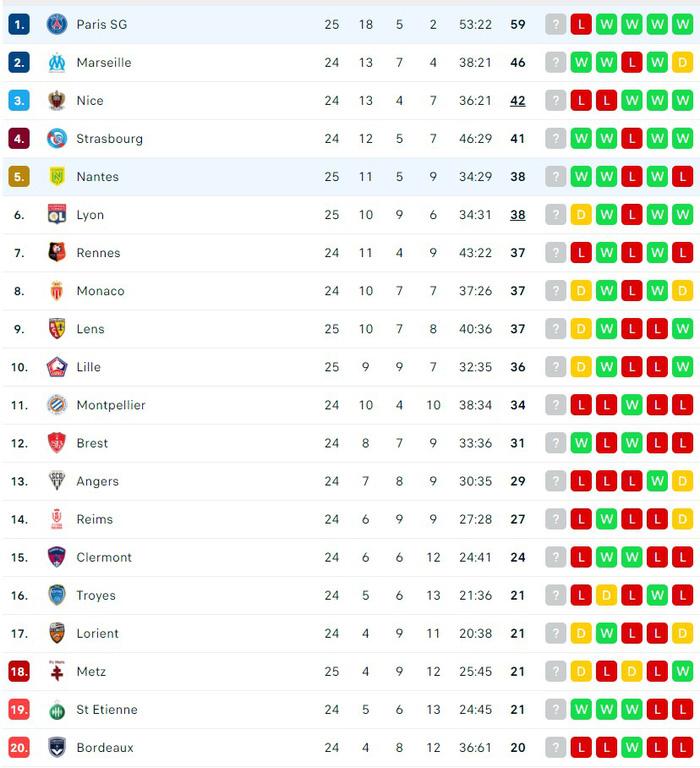Image resolution: width=700 pixels, height=768 pixels.
Task: Click the Marseille club logo
Action: pyautogui.click(x=57, y=63)
